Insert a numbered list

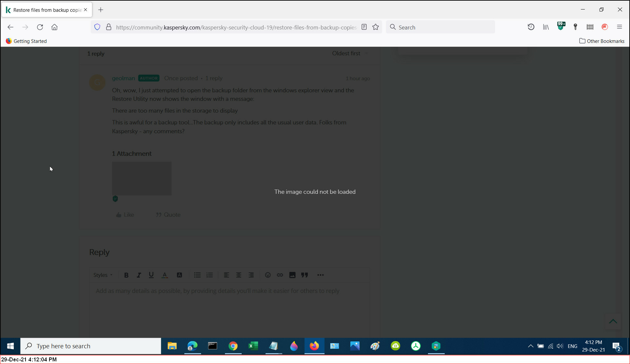pos(210,275)
